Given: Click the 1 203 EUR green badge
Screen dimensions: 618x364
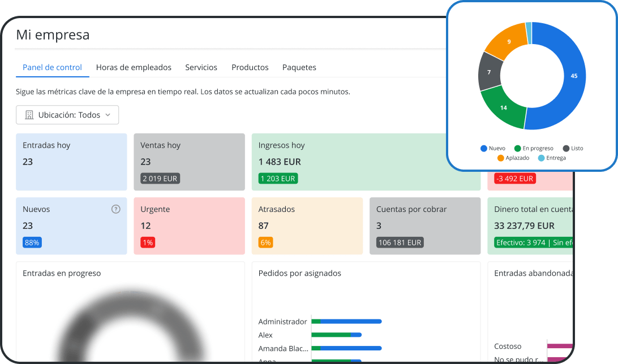Looking at the screenshot, I should pos(278,179).
